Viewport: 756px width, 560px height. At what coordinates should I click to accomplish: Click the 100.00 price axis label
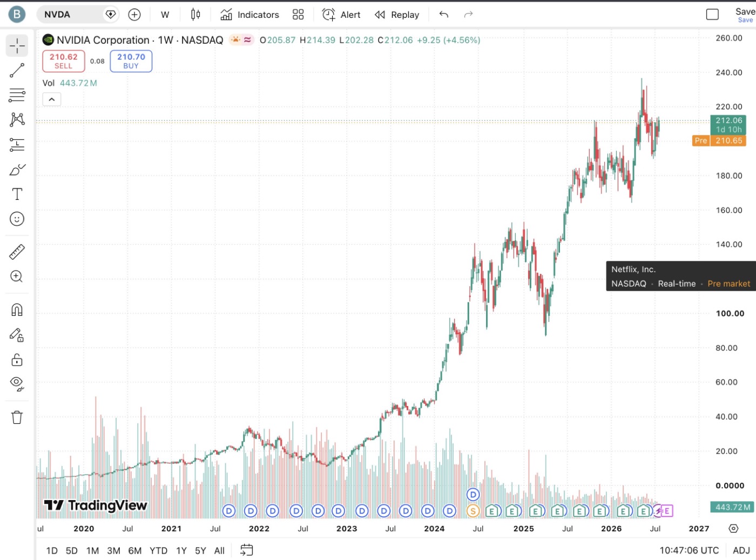click(730, 314)
